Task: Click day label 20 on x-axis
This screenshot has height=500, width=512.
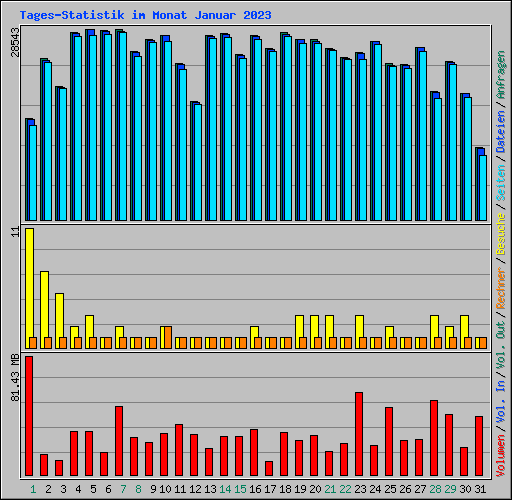Action: pos(315,489)
